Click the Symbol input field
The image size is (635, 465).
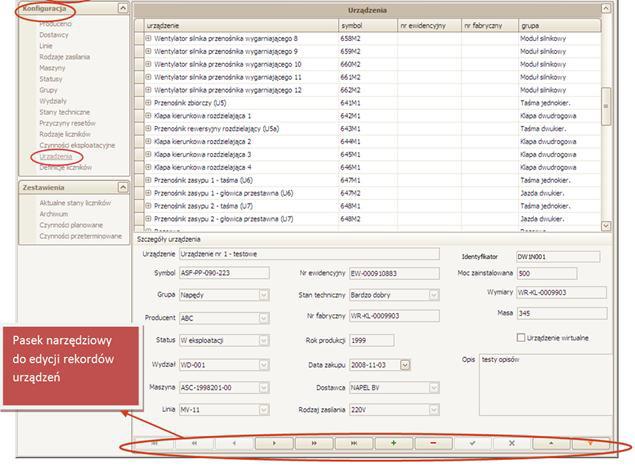point(224,273)
